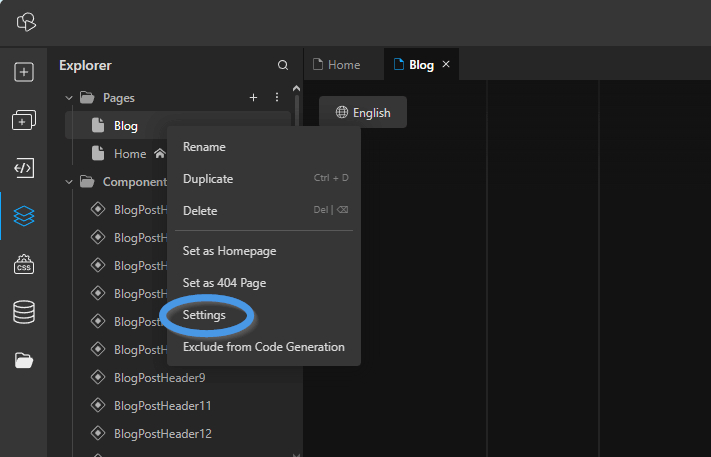711x457 pixels.
Task: Click the Explorer search icon
Action: [282, 65]
